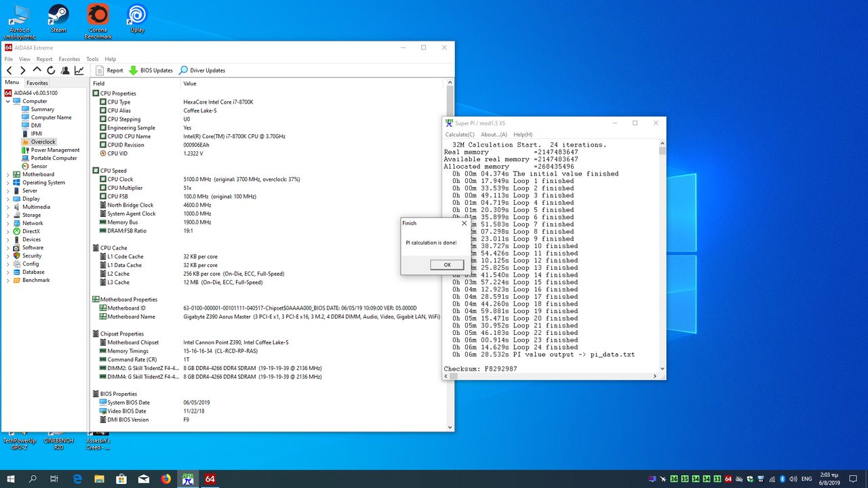Select the Memory Timings row

tap(268, 351)
